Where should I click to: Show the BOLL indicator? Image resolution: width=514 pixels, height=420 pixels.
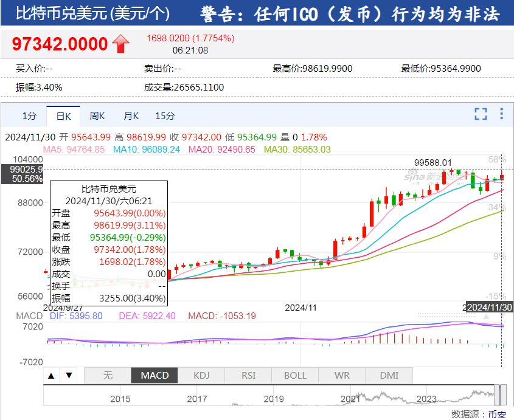295,376
